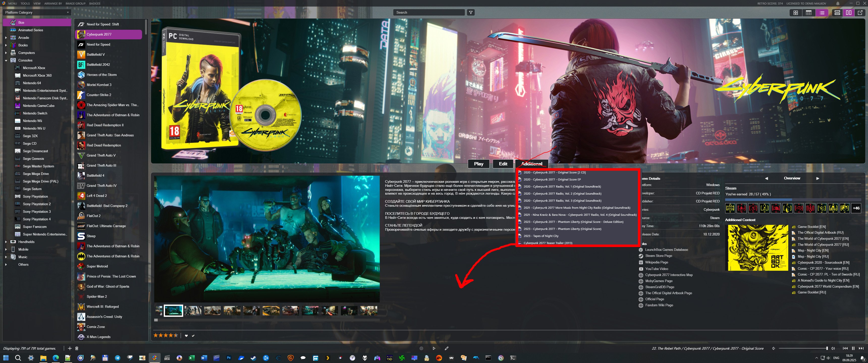This screenshot has height=363, width=868.
Task: Click the star rating bar
Action: click(x=166, y=335)
